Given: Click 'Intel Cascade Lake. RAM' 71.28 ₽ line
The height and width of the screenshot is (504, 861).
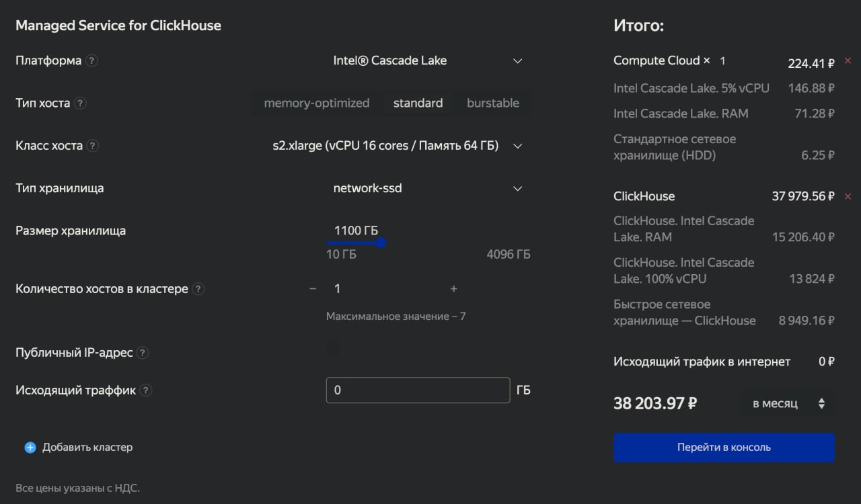Looking at the screenshot, I should [x=724, y=114].
